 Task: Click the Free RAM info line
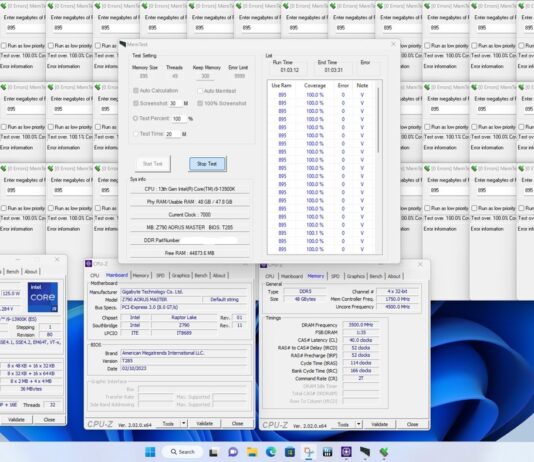(x=189, y=253)
